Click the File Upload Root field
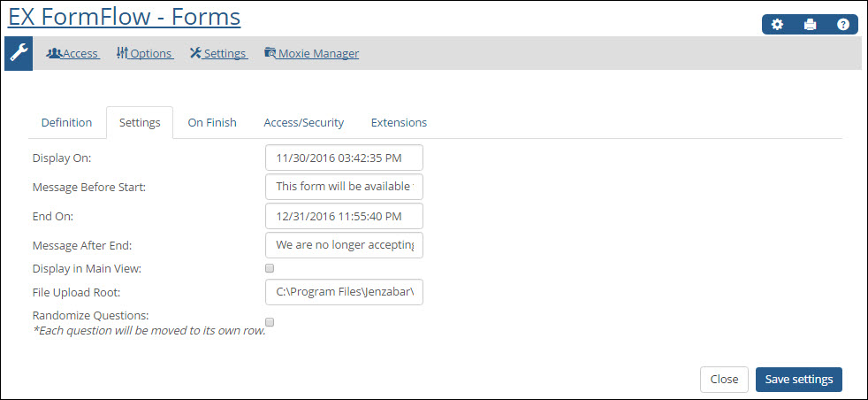The image size is (868, 400). [x=345, y=292]
